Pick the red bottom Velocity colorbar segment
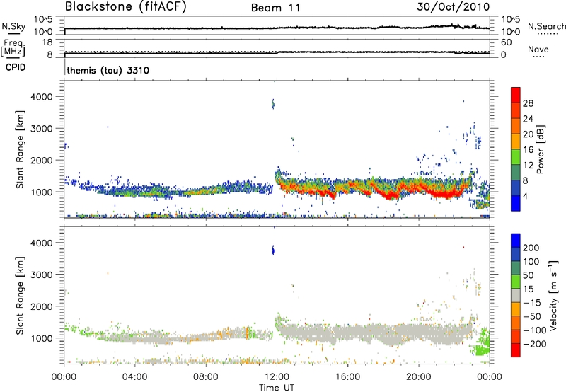566x392 pixels. click(x=516, y=350)
